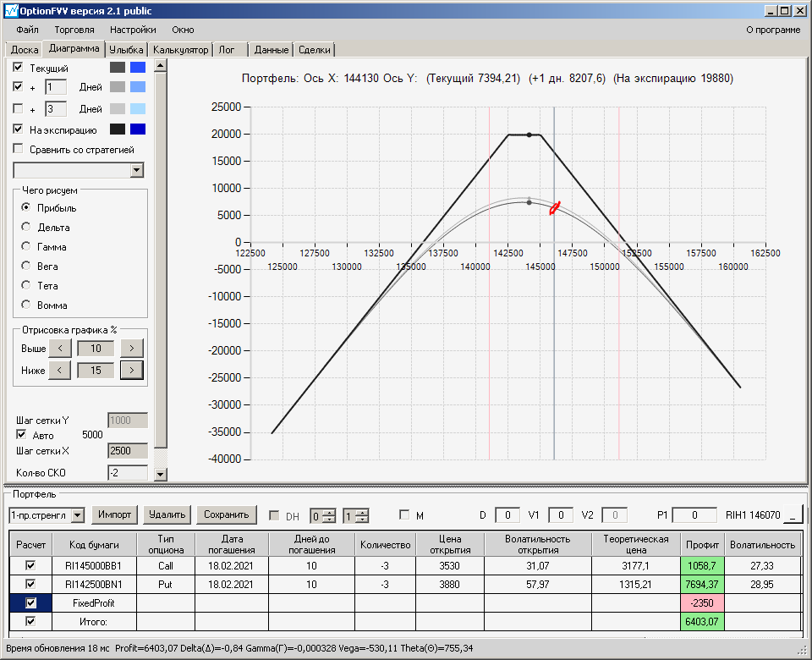Click the Ниже decrease arrow button

coord(59,370)
